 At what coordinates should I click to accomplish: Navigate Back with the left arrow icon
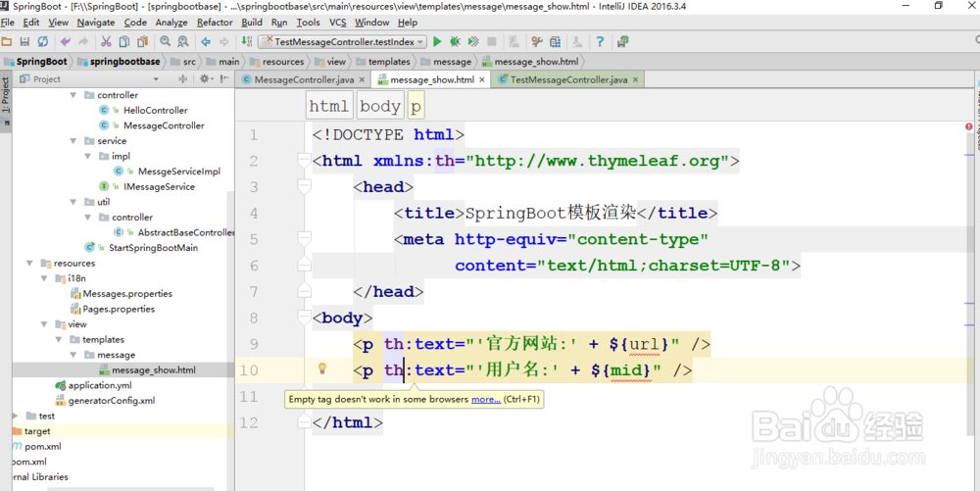point(206,42)
